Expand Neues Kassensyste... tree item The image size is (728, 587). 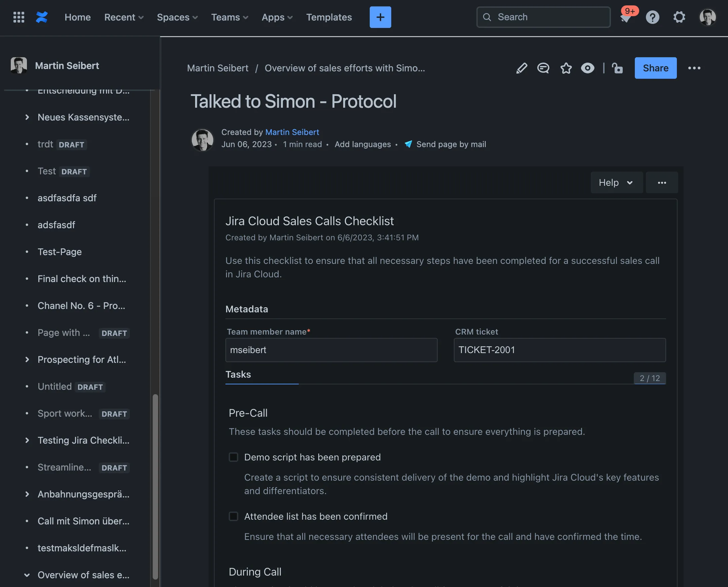pos(27,117)
